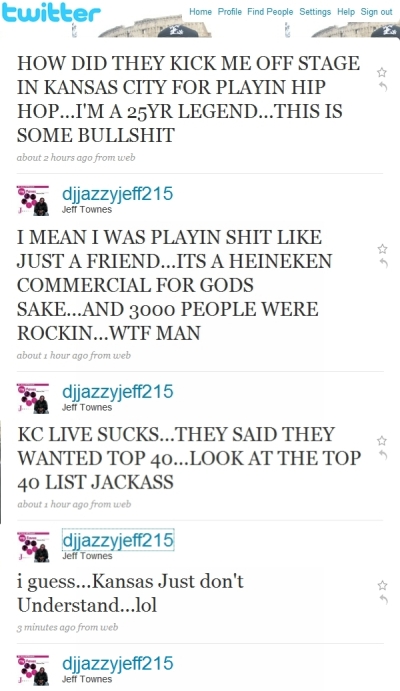This screenshot has height=691, width=400.
Task: Reply to the Heineken commercial tweet
Action: [383, 263]
